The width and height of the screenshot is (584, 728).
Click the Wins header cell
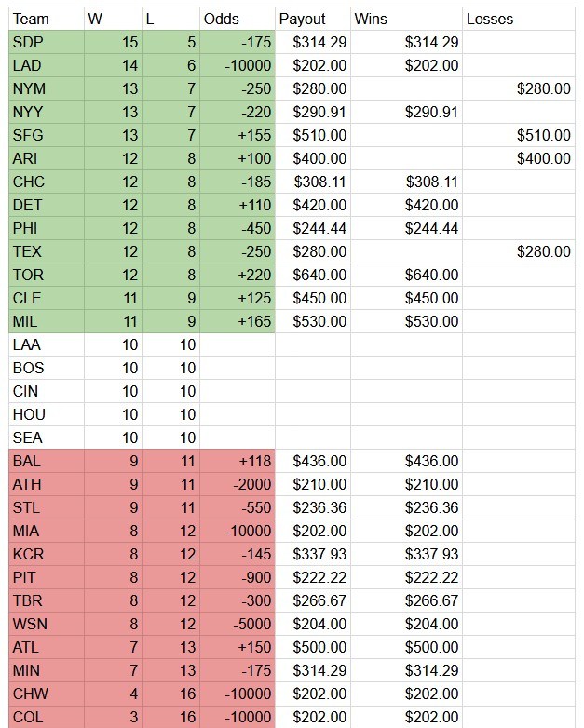406,20
